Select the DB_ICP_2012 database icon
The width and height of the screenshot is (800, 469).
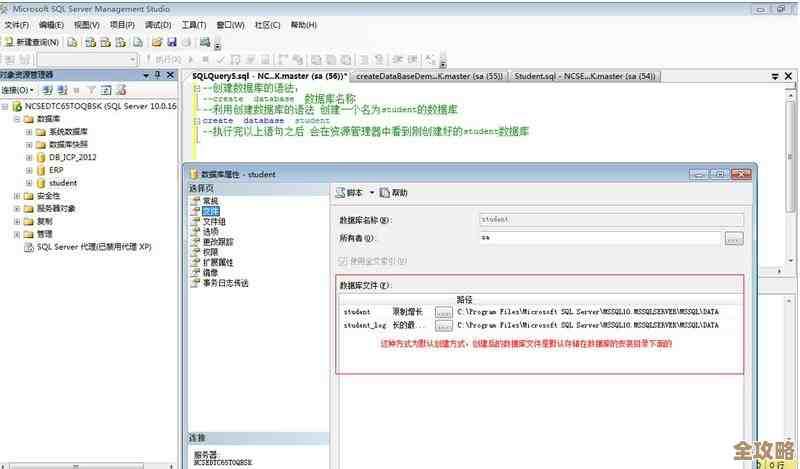click(41, 157)
